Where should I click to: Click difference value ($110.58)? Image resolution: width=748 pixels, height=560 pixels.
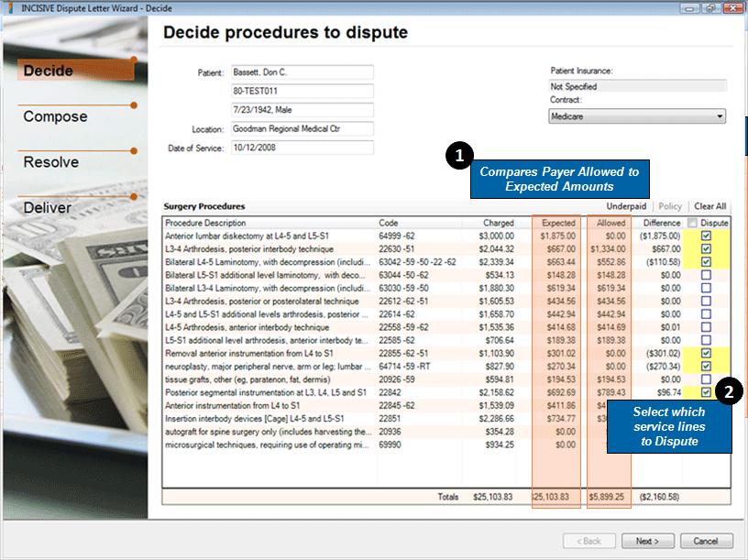point(661,262)
